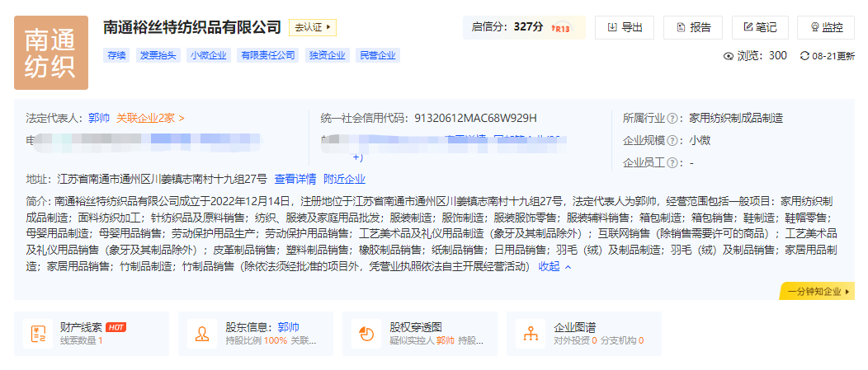Select the 发票抬头 tag
The width and height of the screenshot is (868, 370).
pos(158,55)
